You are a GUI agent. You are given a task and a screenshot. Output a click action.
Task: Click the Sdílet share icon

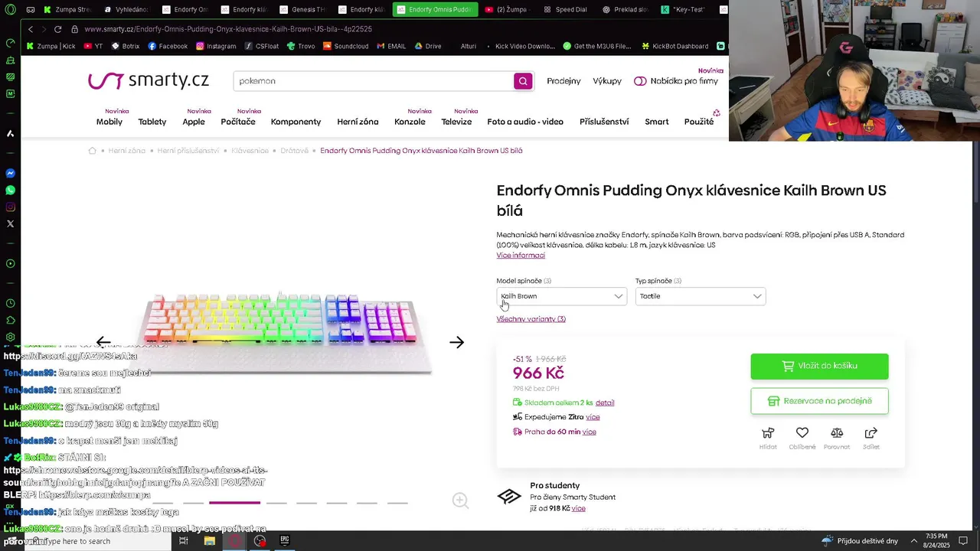pyautogui.click(x=871, y=433)
